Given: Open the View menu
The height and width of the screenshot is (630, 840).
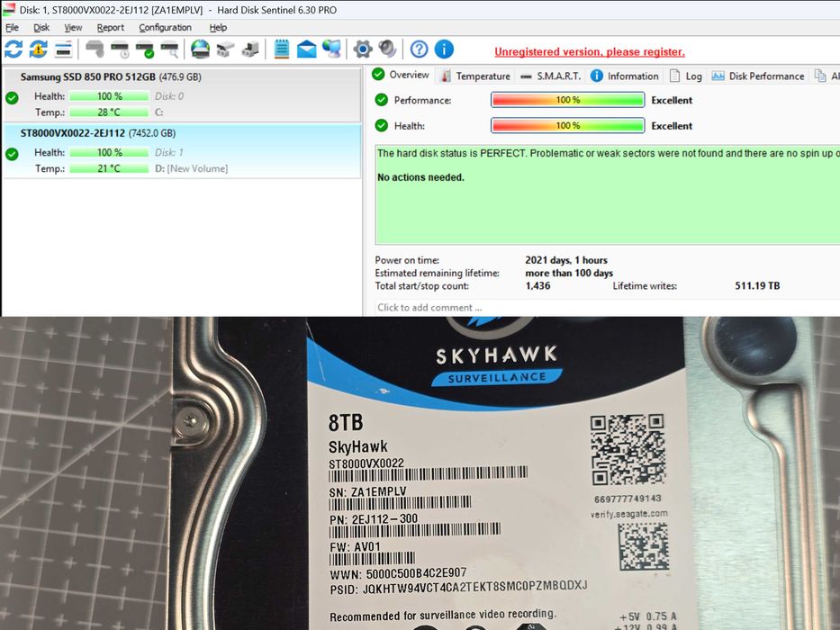Looking at the screenshot, I should click(73, 27).
